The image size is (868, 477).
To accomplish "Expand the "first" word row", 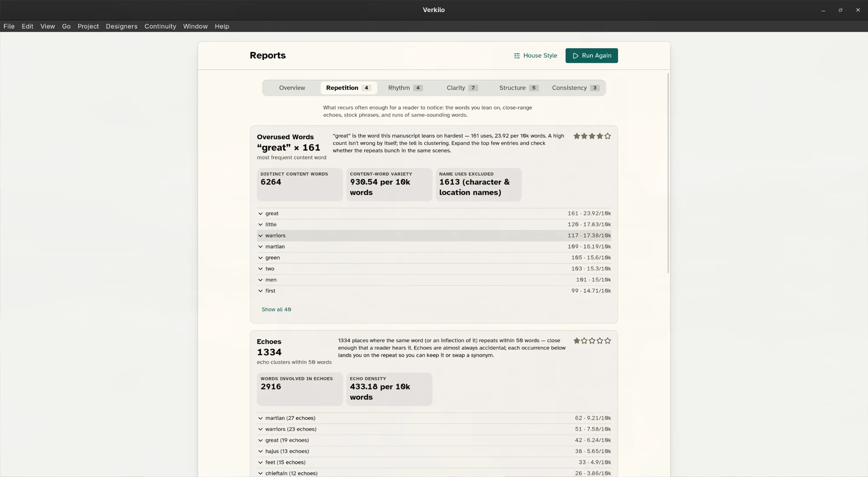I will click(434, 291).
